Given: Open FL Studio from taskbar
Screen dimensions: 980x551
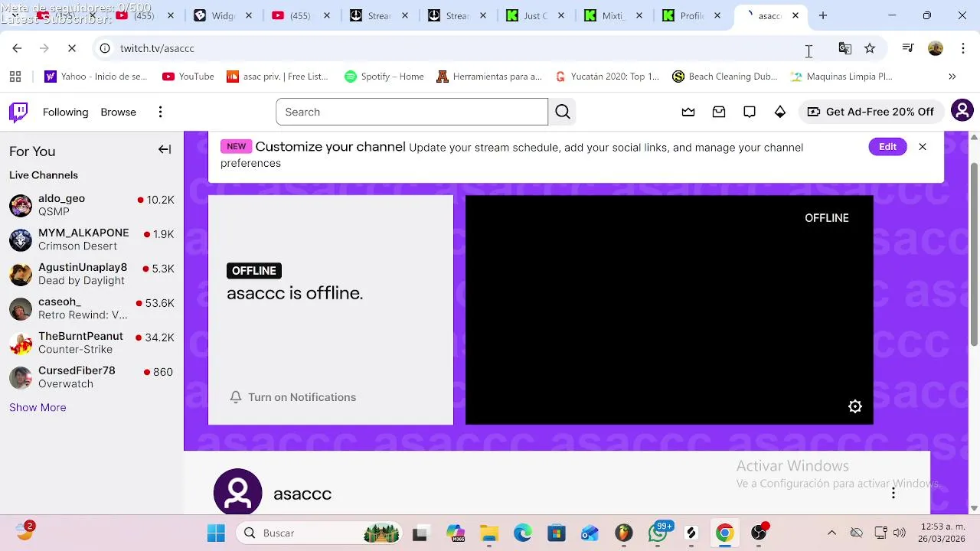Looking at the screenshot, I should (624, 533).
